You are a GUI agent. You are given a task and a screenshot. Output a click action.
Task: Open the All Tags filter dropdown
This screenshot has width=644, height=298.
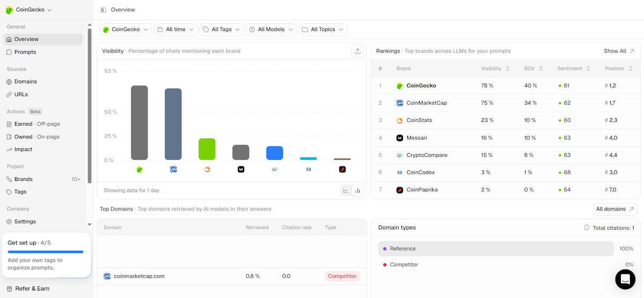(x=222, y=30)
